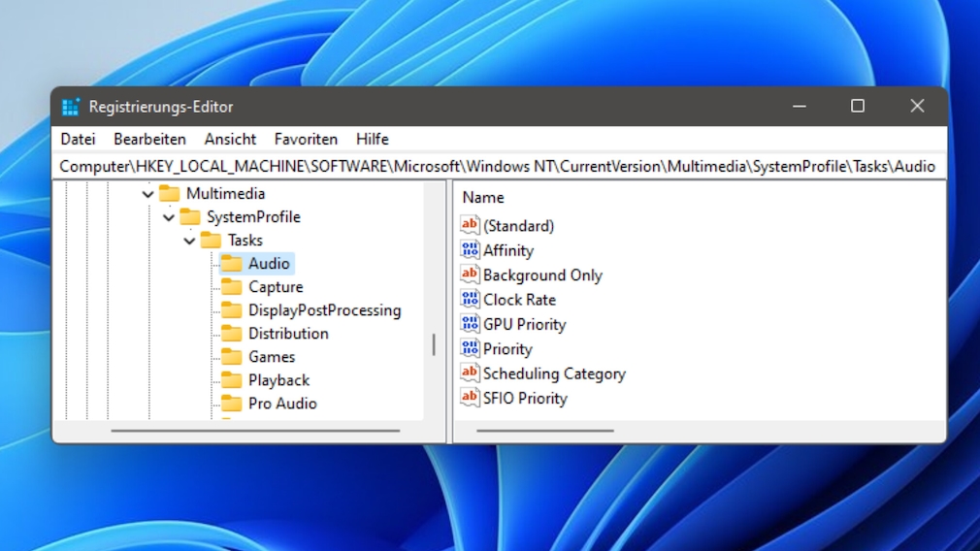Click the string icon beside Background Only
This screenshot has width=980, height=551.
coord(470,275)
